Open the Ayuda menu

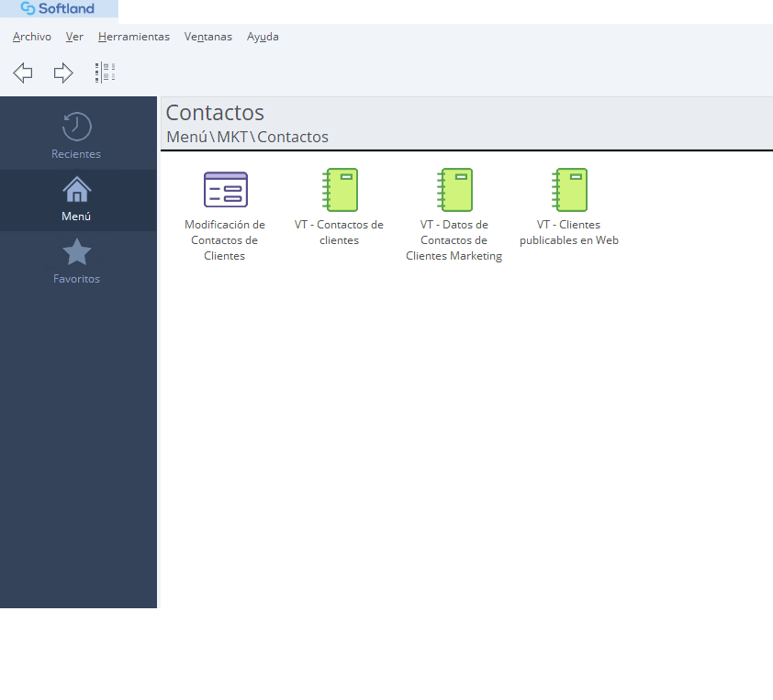[x=263, y=37]
